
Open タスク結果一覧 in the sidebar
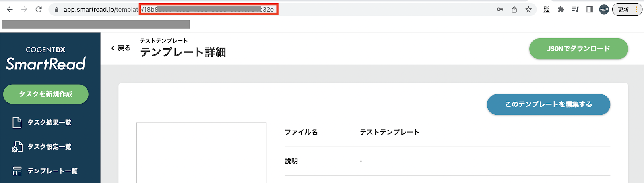(x=50, y=123)
